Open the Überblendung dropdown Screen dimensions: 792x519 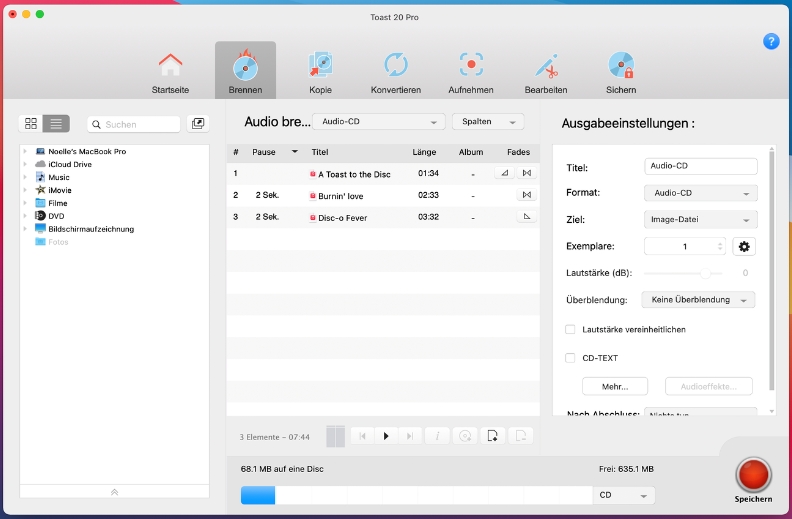(x=698, y=300)
